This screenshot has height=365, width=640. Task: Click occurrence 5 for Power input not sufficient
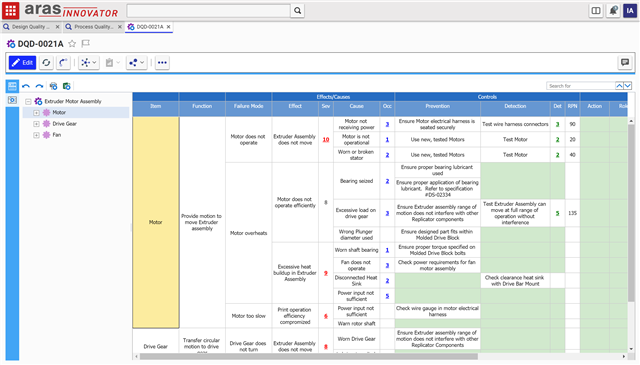(387, 296)
